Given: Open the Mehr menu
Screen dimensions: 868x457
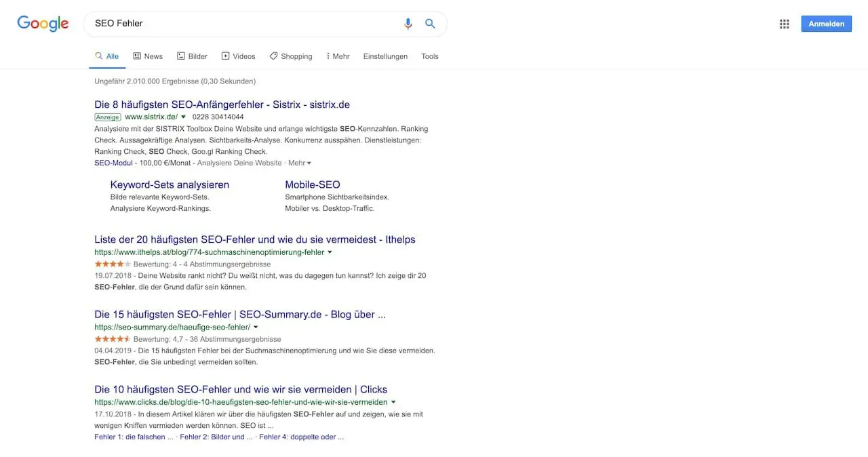Looking at the screenshot, I should tap(338, 56).
